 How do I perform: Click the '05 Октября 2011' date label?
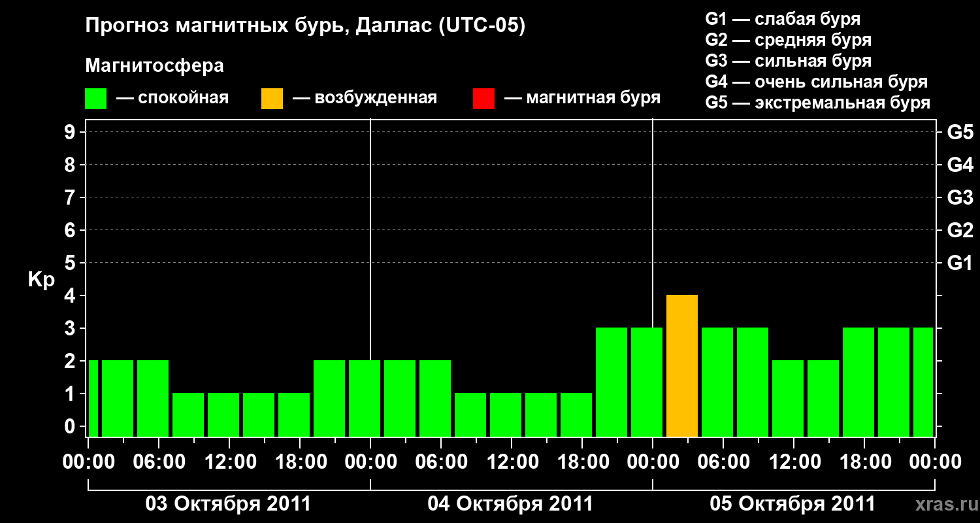click(792, 504)
